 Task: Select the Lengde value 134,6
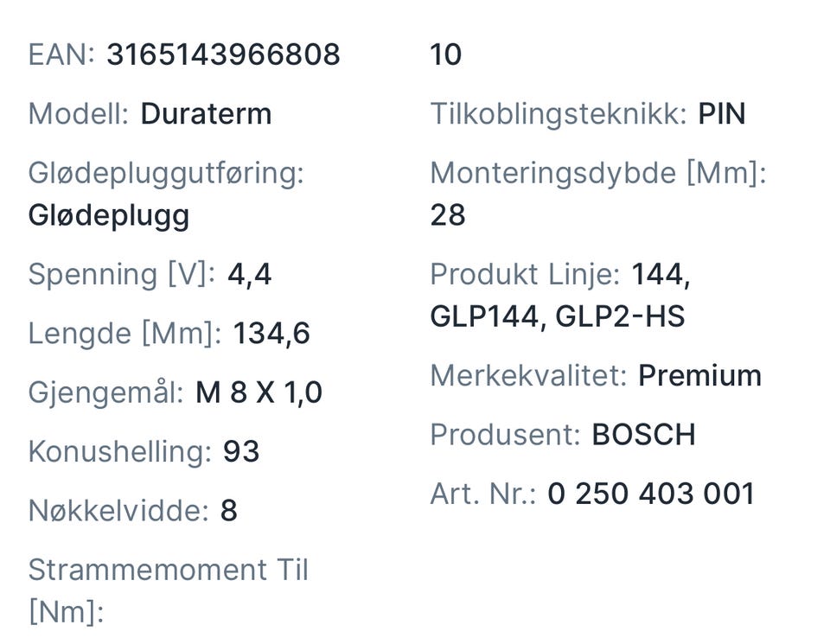tap(271, 333)
